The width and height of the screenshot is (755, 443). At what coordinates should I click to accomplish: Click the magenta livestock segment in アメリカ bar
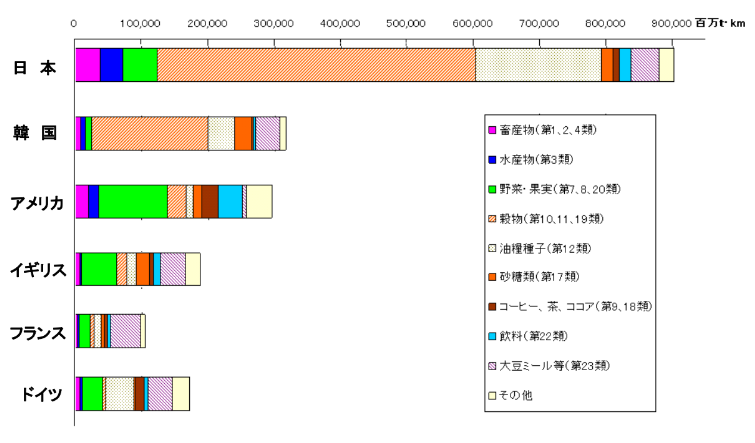click(82, 202)
